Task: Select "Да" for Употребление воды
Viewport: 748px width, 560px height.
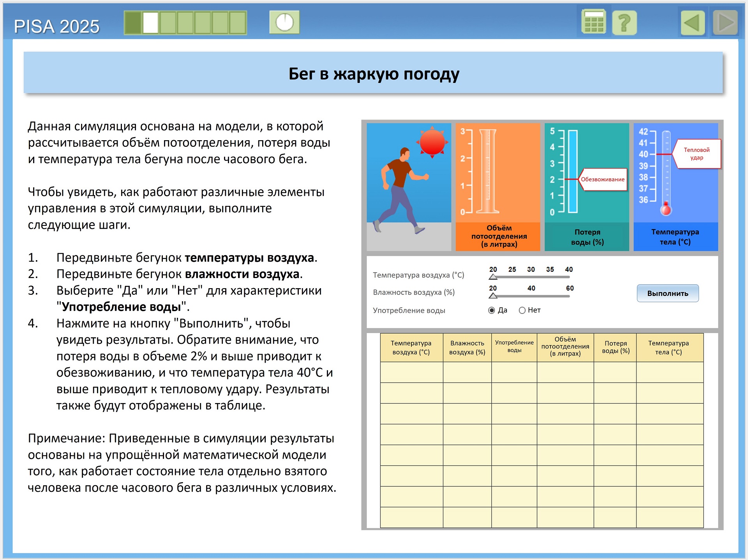Action: pyautogui.click(x=492, y=310)
